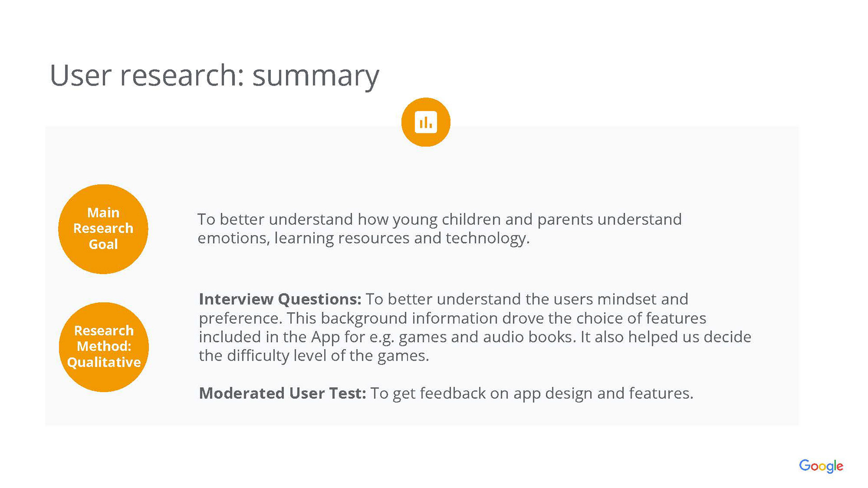Click the words "parents understand" in the goal text

[x=609, y=220]
